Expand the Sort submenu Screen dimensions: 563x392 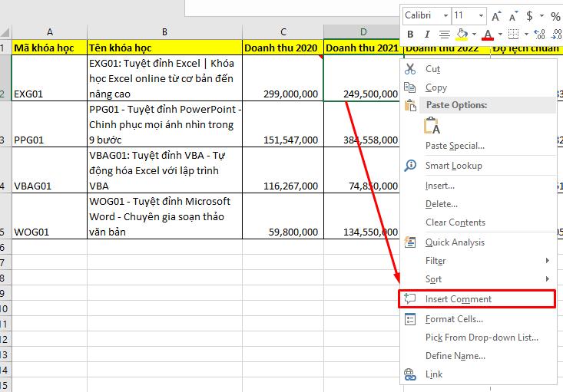tap(433, 279)
